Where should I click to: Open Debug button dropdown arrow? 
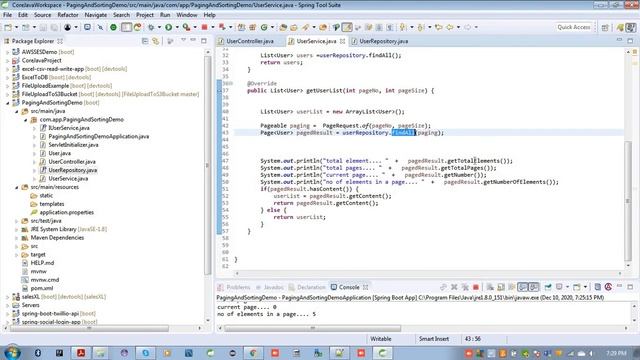(159, 27)
